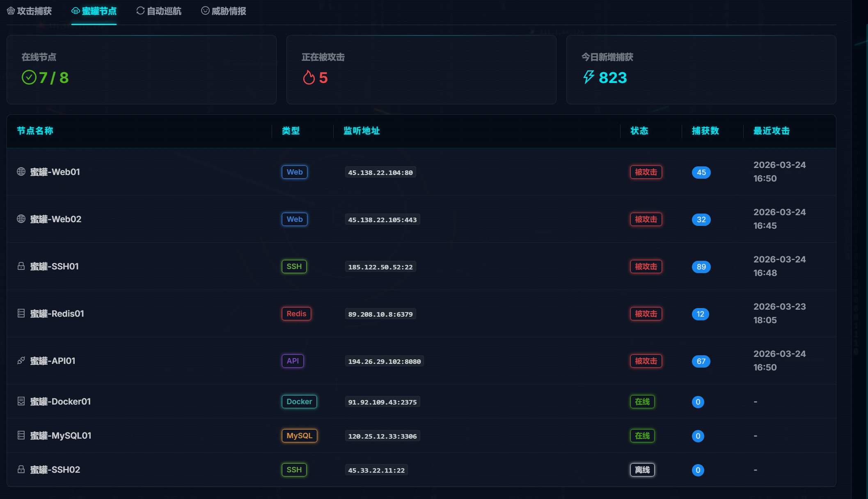The height and width of the screenshot is (499, 868).
Task: Select the 蜜罐节点 tab
Action: click(x=94, y=11)
